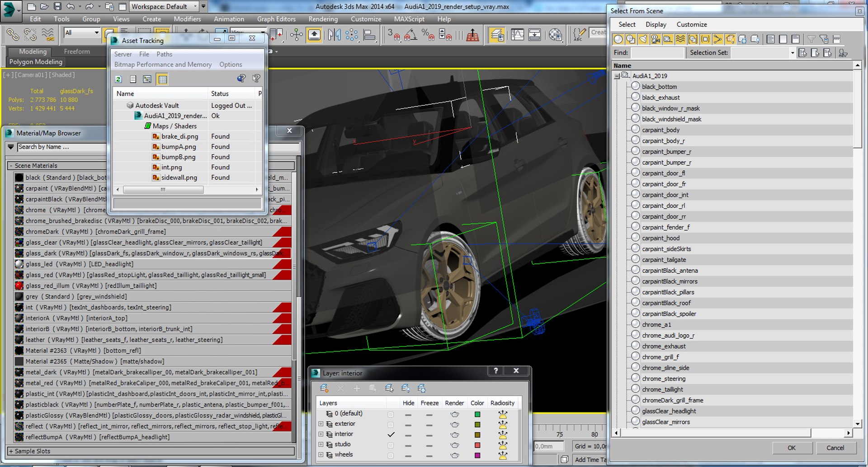
Task: Open the Graph Editors menu
Action: [276, 19]
